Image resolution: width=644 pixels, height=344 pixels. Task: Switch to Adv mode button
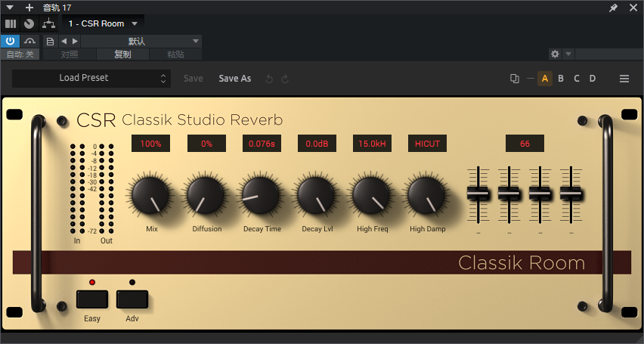[x=132, y=299]
